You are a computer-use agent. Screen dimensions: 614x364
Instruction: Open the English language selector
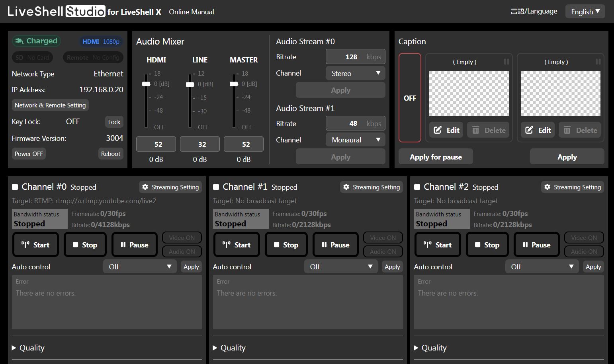[x=585, y=12]
